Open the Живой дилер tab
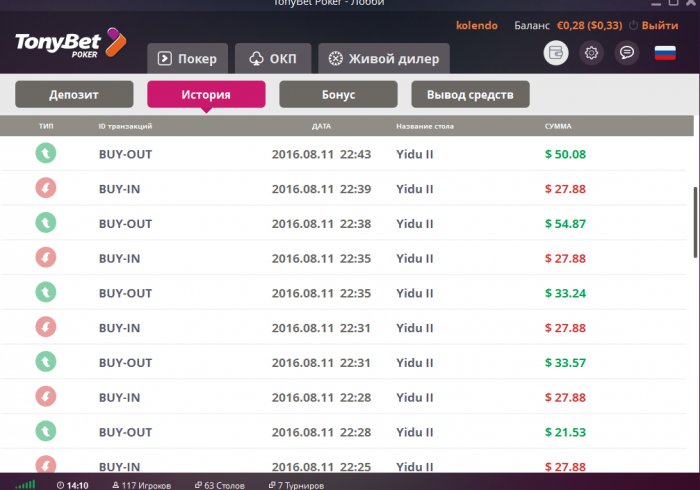The height and width of the screenshot is (490, 700). [x=384, y=58]
